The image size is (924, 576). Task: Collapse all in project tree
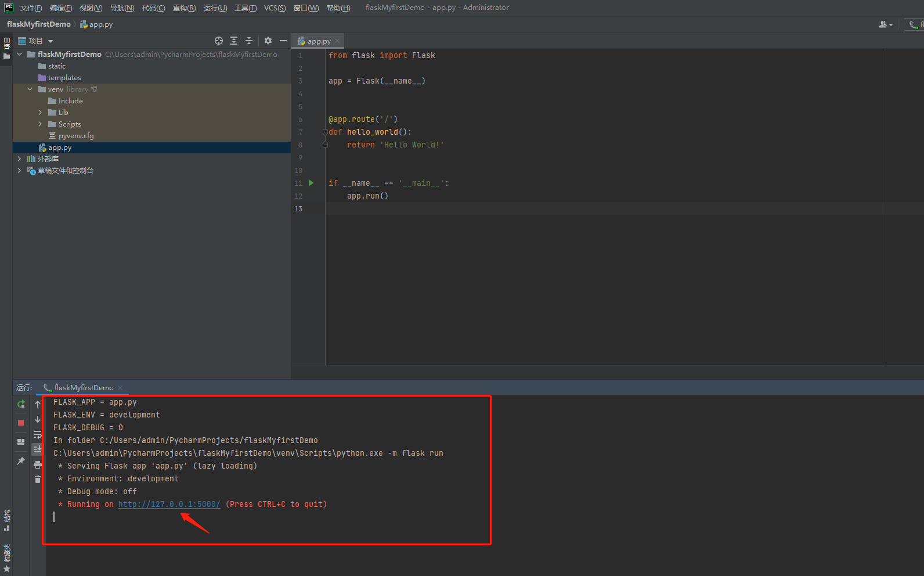[249, 41]
